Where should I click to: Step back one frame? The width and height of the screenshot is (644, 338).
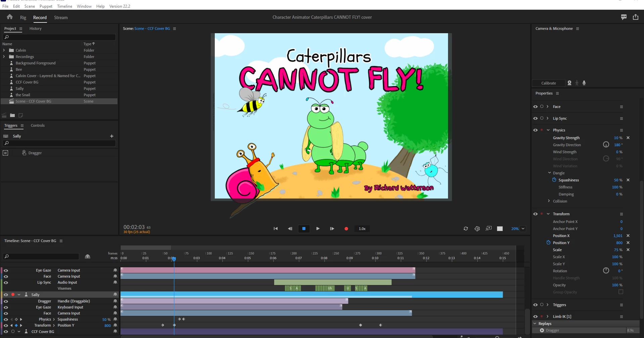[290, 229]
